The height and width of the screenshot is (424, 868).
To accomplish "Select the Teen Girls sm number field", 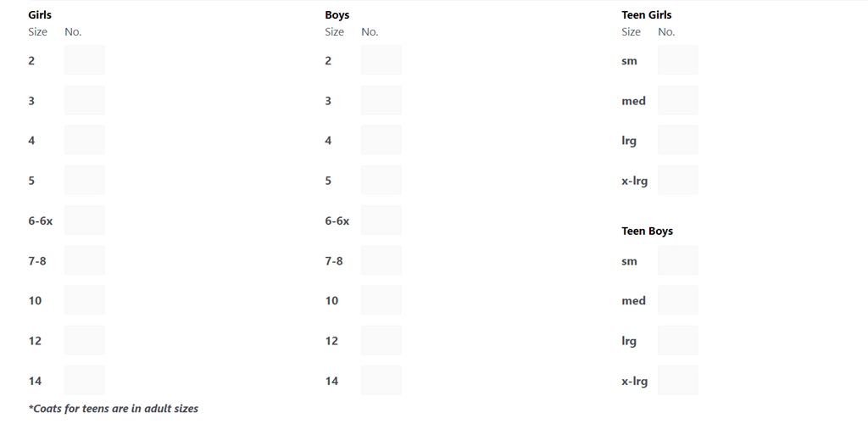I will point(678,60).
